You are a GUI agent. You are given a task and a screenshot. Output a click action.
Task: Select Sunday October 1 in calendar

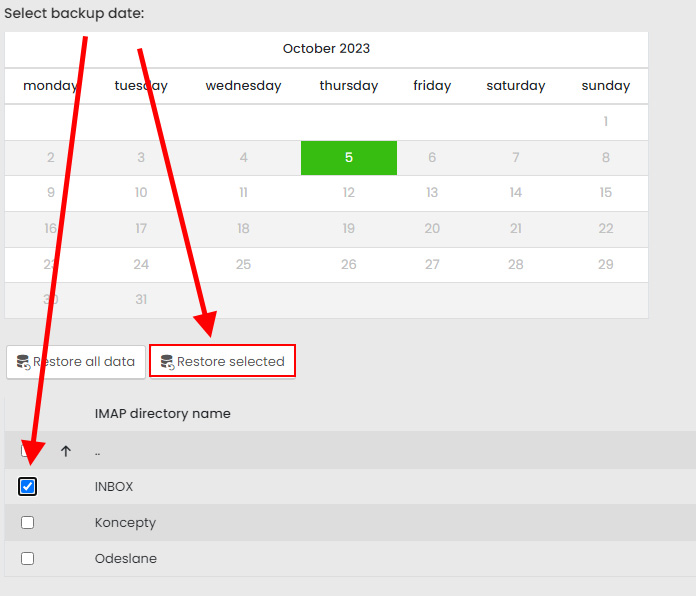point(605,122)
